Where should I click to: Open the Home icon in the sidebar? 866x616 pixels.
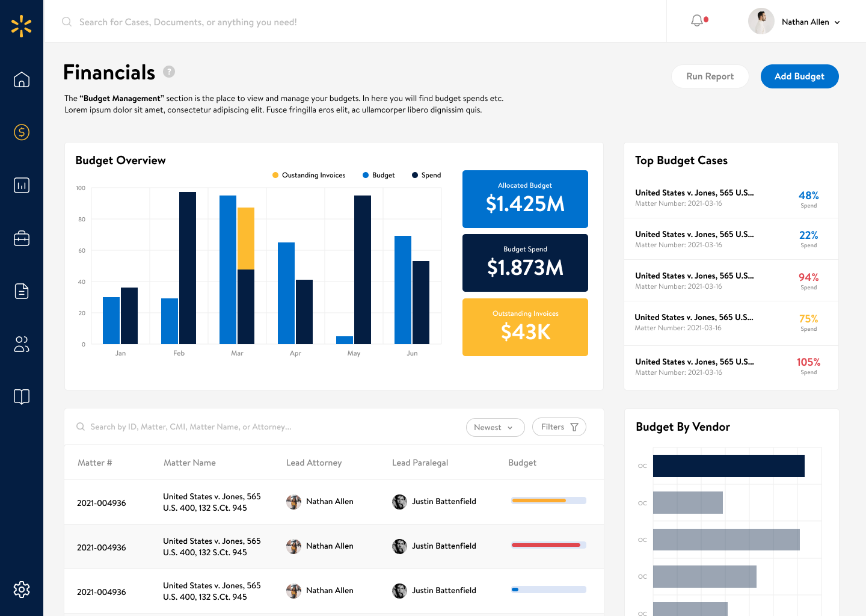[22, 79]
